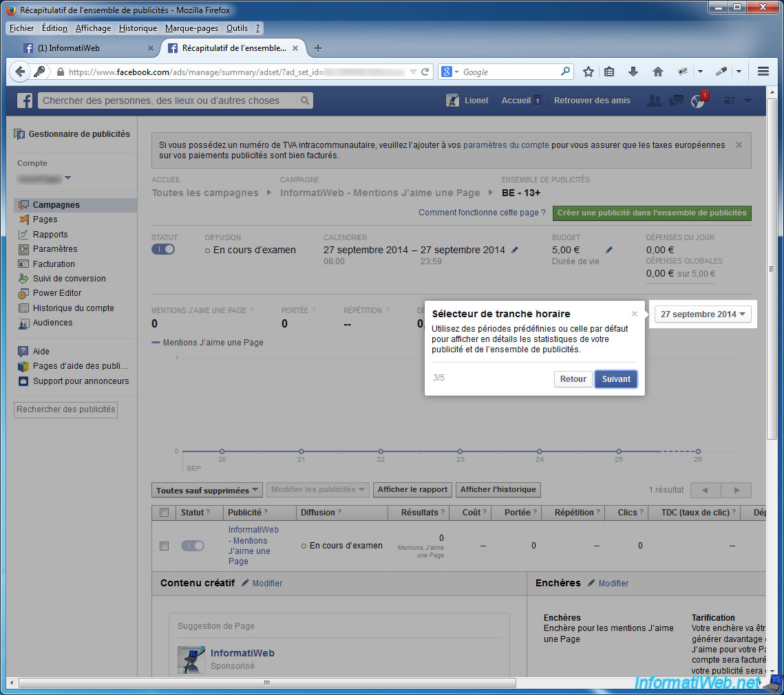The width and height of the screenshot is (784, 695).
Task: Go to previous results page arrow
Action: point(705,490)
